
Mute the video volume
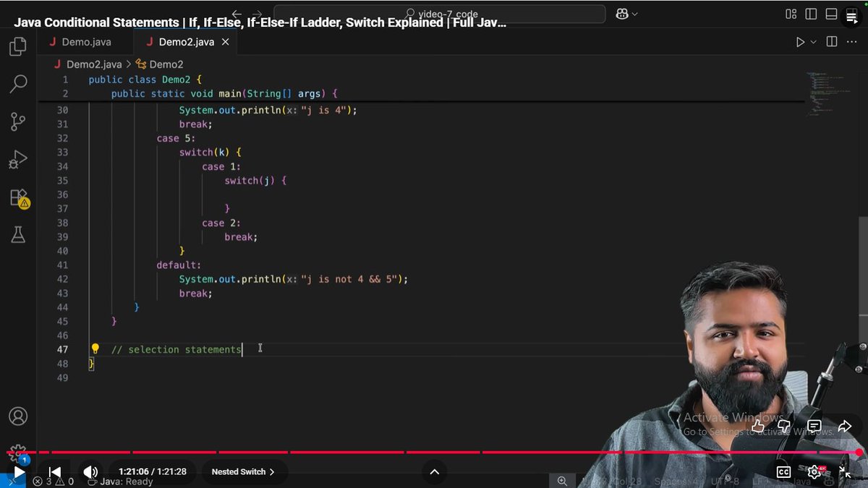[90, 472]
